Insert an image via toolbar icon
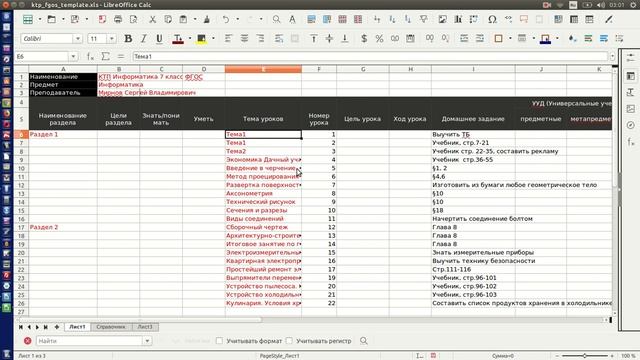640x360 pixels. 442,19
